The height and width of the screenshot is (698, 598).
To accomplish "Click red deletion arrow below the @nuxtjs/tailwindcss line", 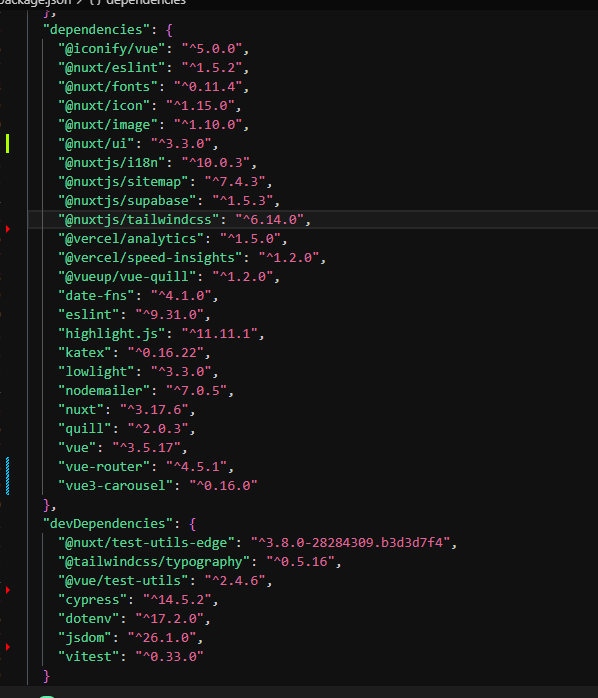I will 8,229.
